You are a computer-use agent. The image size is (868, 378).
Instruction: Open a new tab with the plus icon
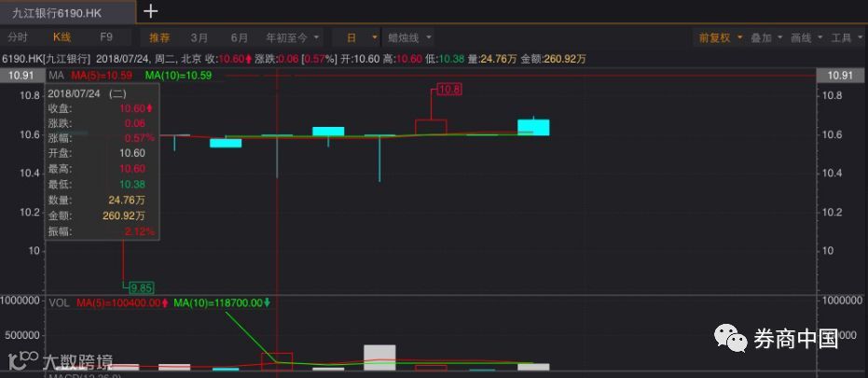(151, 11)
